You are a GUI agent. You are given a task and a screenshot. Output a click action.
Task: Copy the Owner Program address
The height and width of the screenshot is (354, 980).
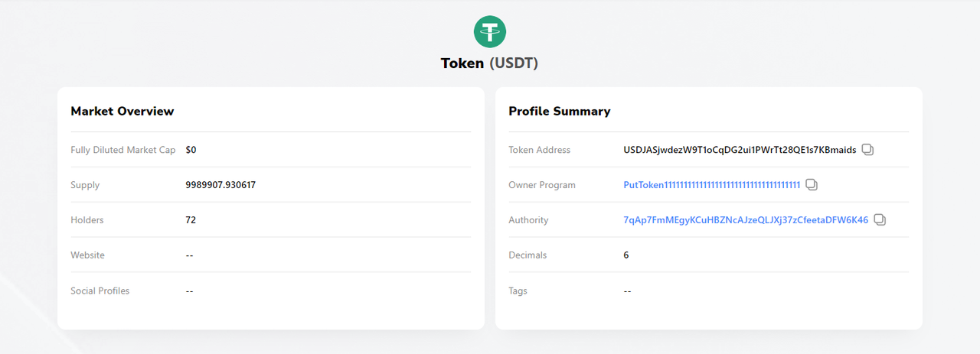pos(812,185)
